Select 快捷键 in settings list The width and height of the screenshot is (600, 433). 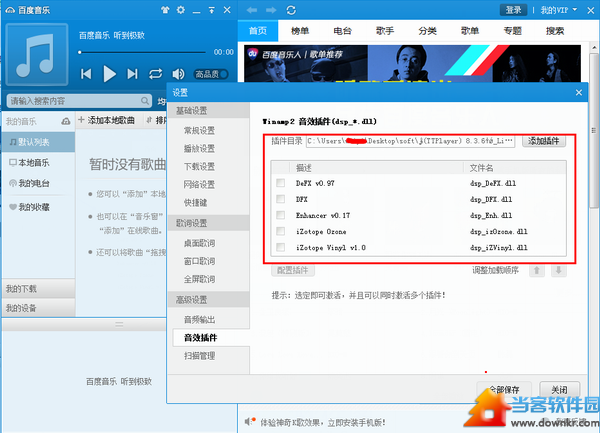click(x=196, y=202)
